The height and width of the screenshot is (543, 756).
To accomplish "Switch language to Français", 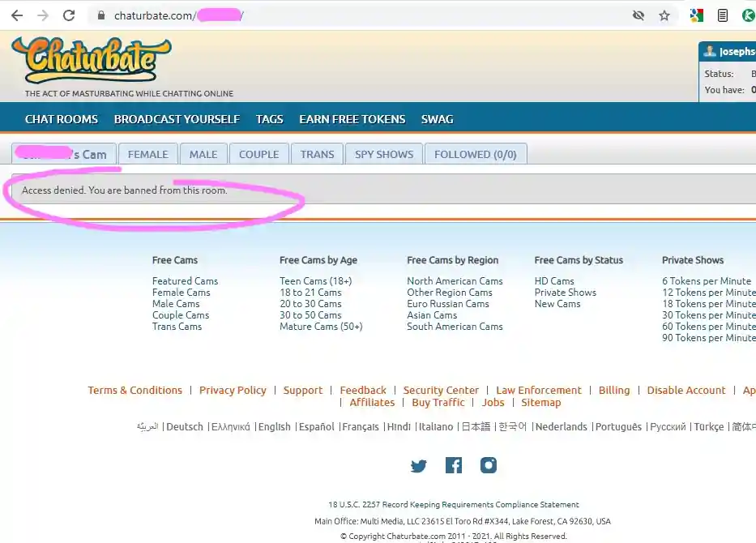I will pos(361,427).
